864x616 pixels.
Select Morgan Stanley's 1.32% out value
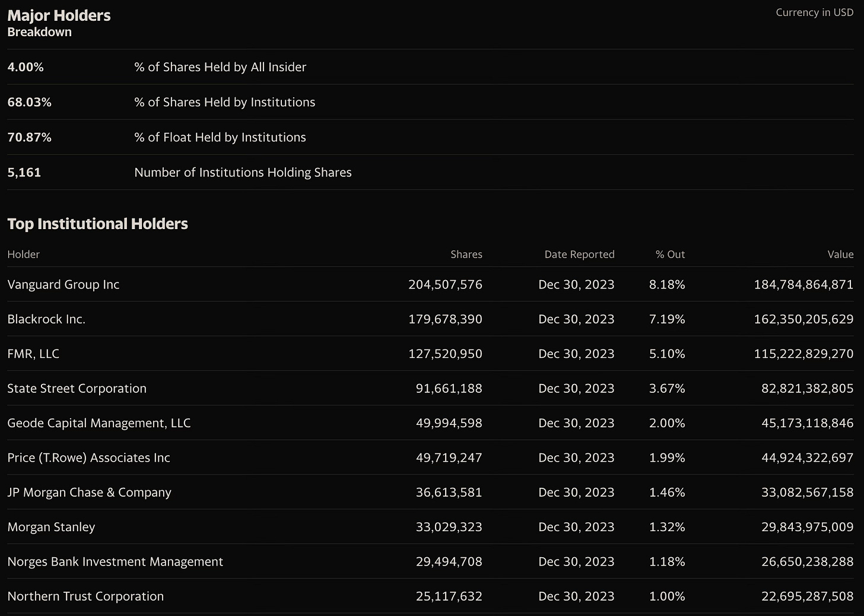[667, 527]
